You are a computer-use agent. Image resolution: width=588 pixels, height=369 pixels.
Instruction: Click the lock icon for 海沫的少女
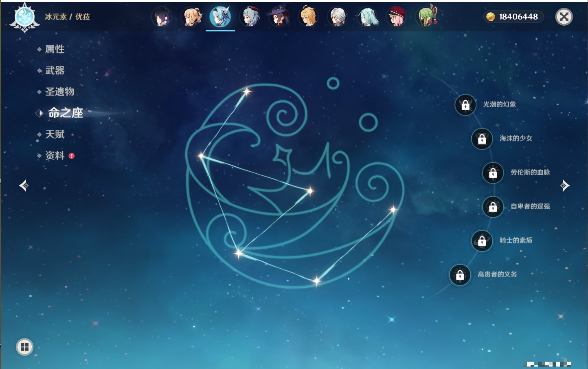point(482,139)
